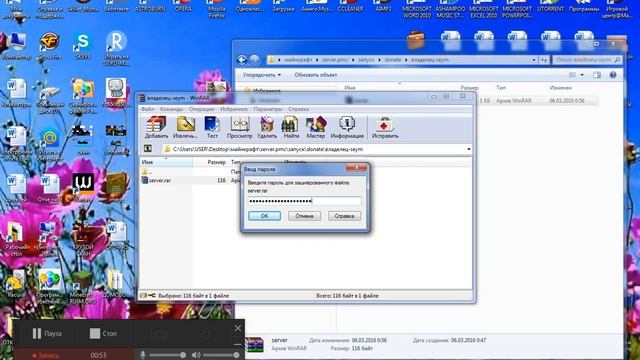This screenshot has height=360, width=640.
Task: Mute microphone icon in recorder
Action: point(143,355)
